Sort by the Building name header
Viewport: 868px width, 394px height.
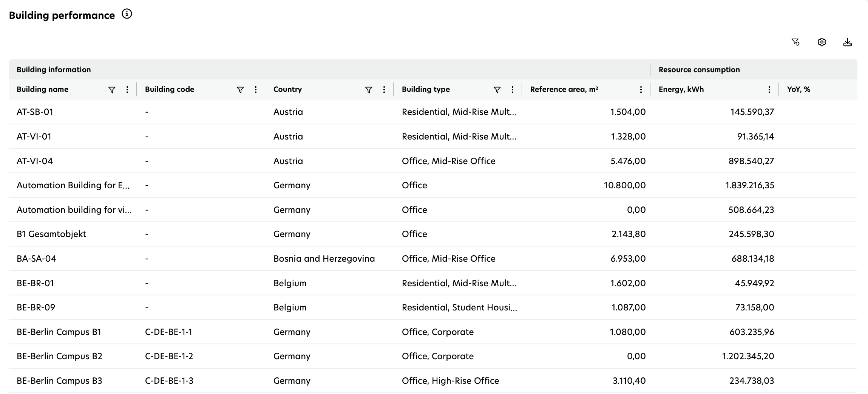43,90
